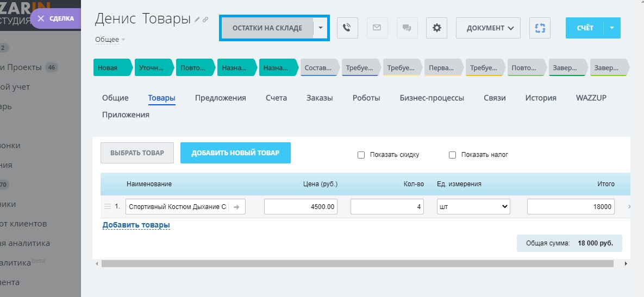Open the WAZZUP tab
The height and width of the screenshot is (297, 644).
point(591,98)
